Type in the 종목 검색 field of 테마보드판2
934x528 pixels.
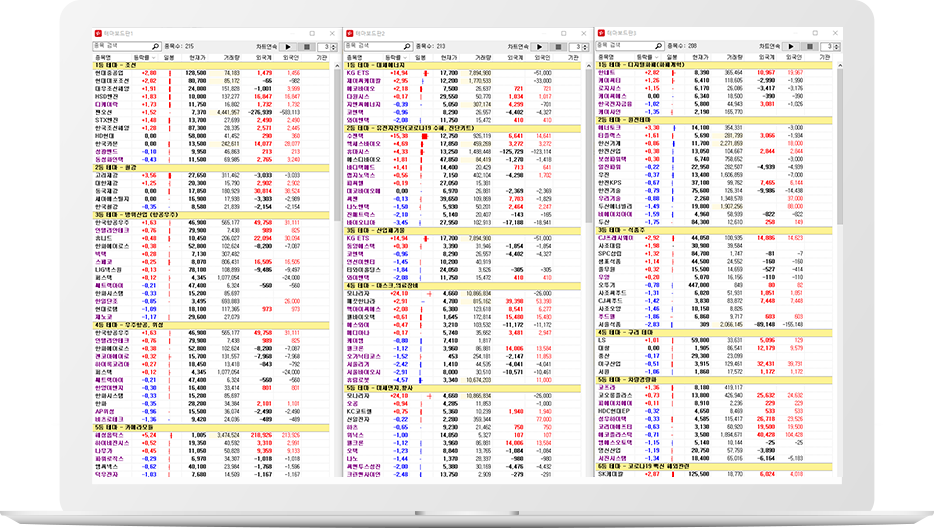(x=371, y=46)
